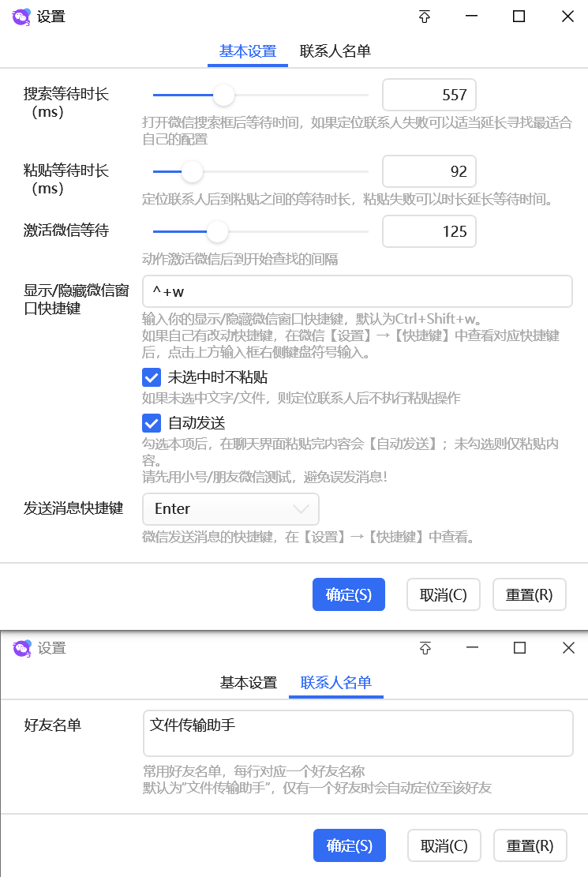
Task: Click the 好友名单 text area with 文件传输助手
Action: (x=358, y=733)
